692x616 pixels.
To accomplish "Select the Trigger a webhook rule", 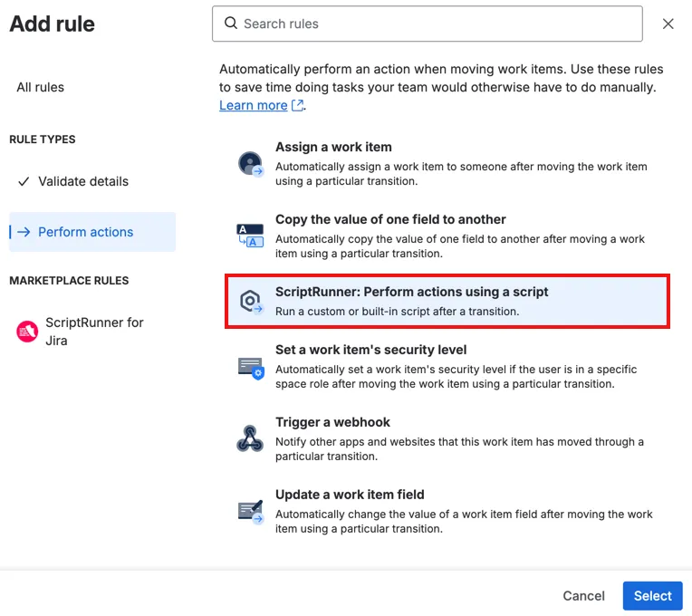I will click(x=447, y=438).
